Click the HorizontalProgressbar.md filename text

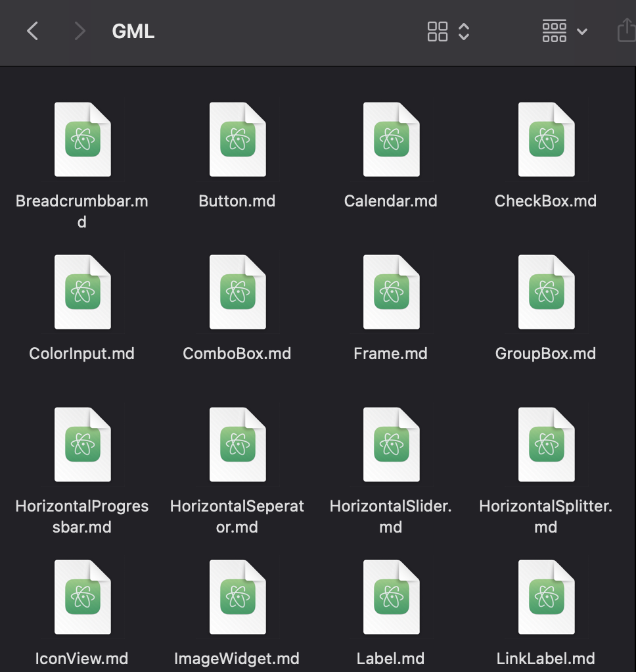81,516
